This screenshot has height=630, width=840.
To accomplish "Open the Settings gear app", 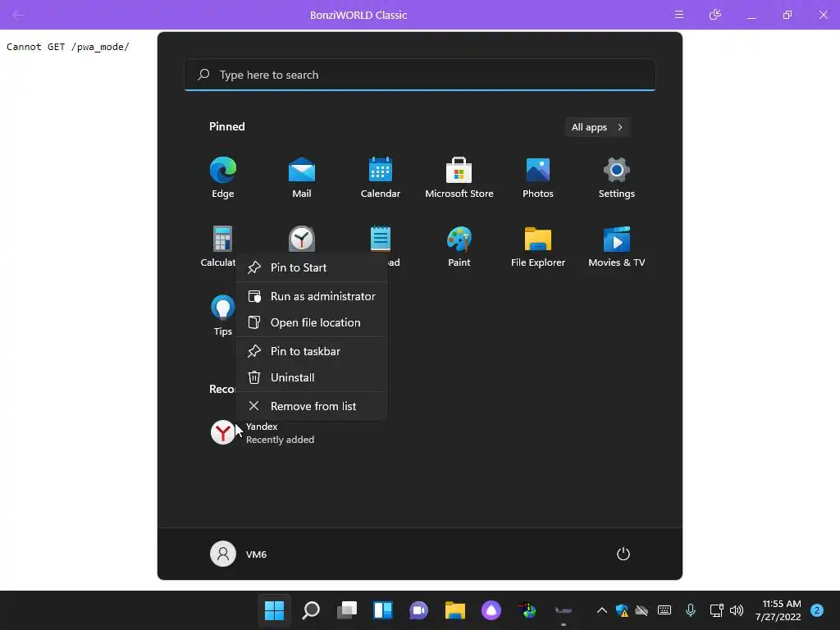I will 617,177.
